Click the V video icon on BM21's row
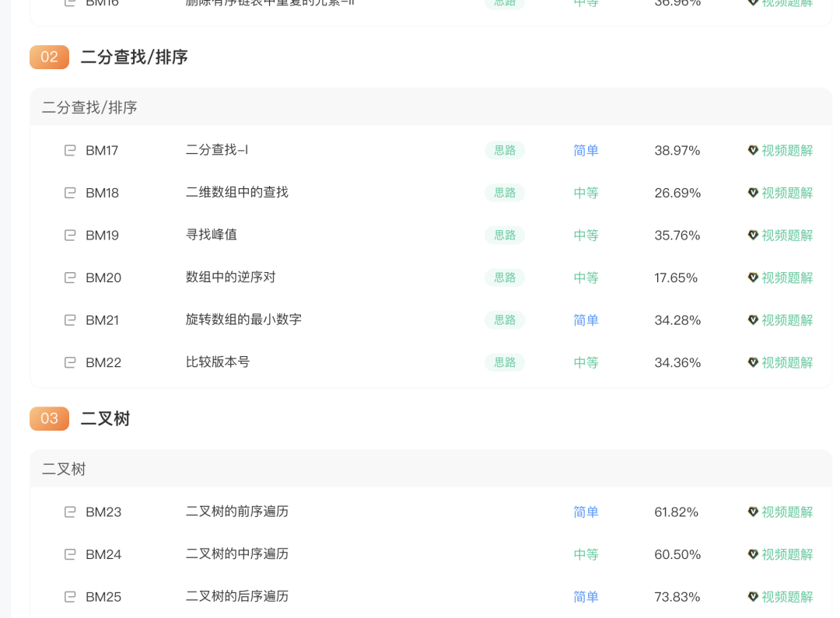 click(752, 319)
